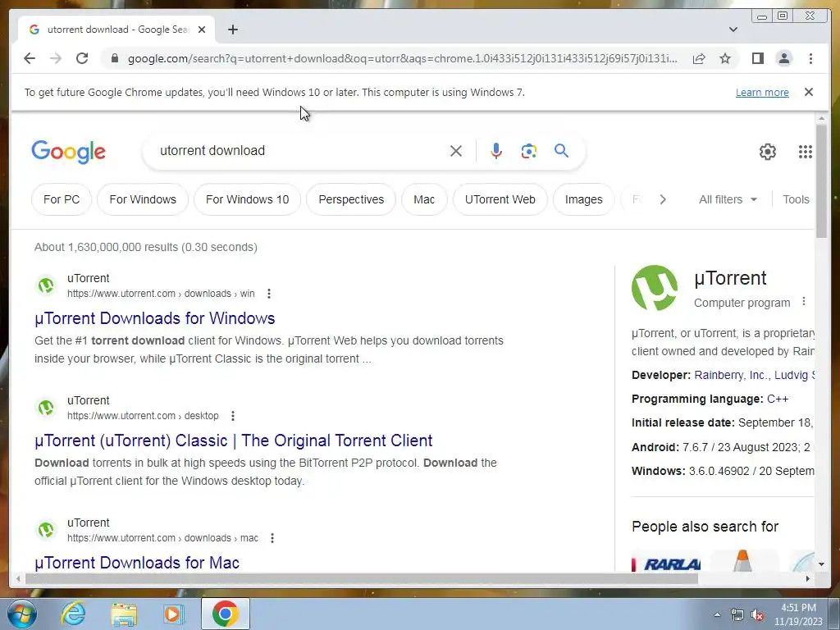Click the padlock site info icon

[114, 58]
